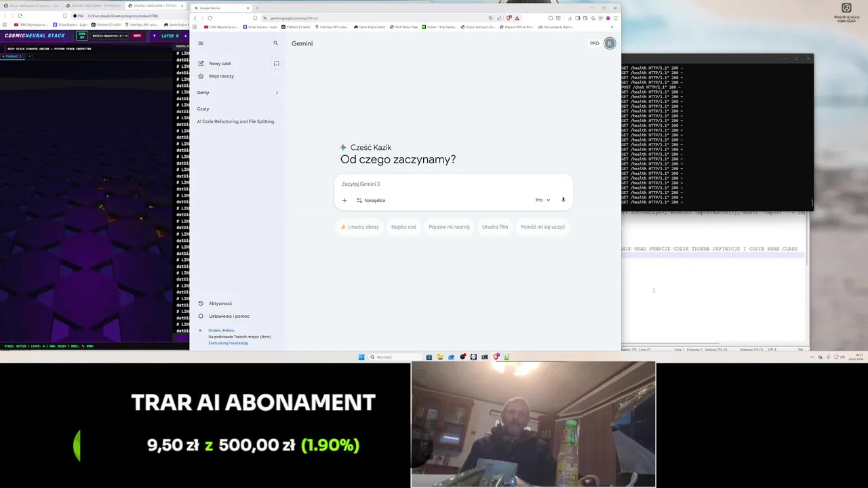Open File Explorer from the taskbar
Screen dimensions: 868x488
(440, 357)
